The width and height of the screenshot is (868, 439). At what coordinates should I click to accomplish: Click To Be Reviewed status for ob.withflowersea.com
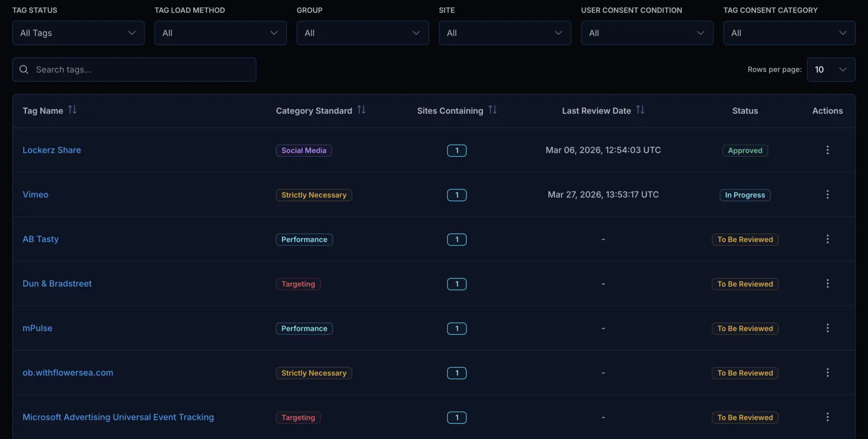coord(745,373)
